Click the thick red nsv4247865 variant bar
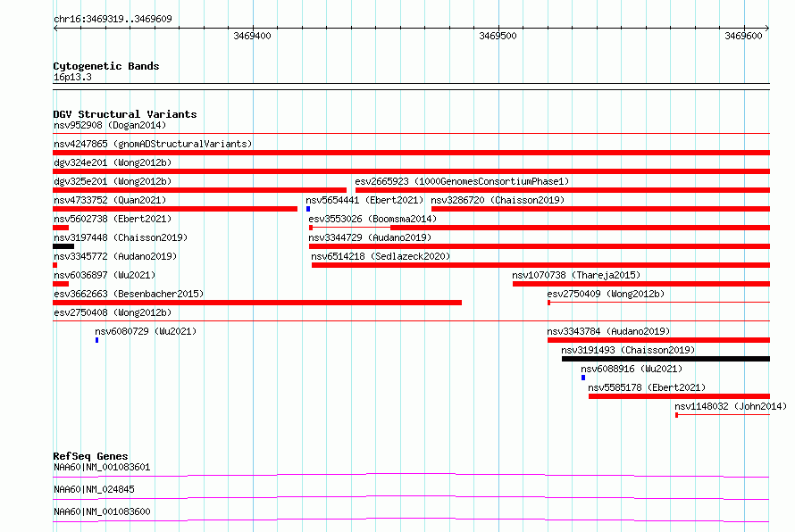 (412, 153)
